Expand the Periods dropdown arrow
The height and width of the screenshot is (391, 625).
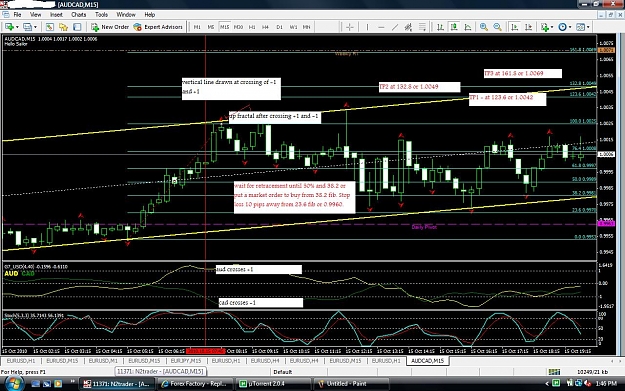pos(570,27)
